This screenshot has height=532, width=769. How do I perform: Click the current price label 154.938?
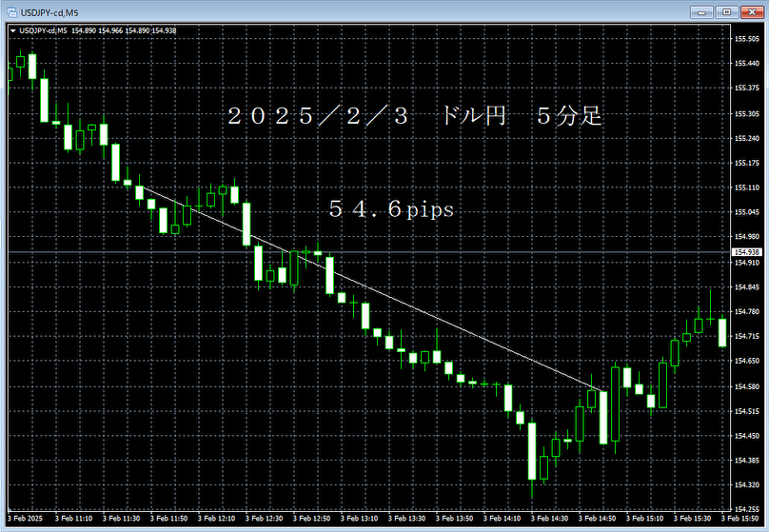[747, 252]
